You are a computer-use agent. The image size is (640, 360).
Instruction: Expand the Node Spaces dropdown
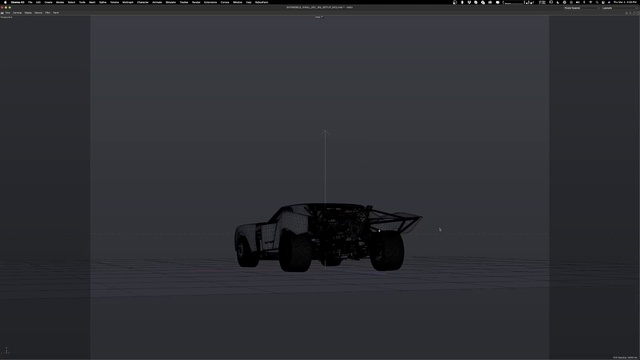click(x=581, y=8)
